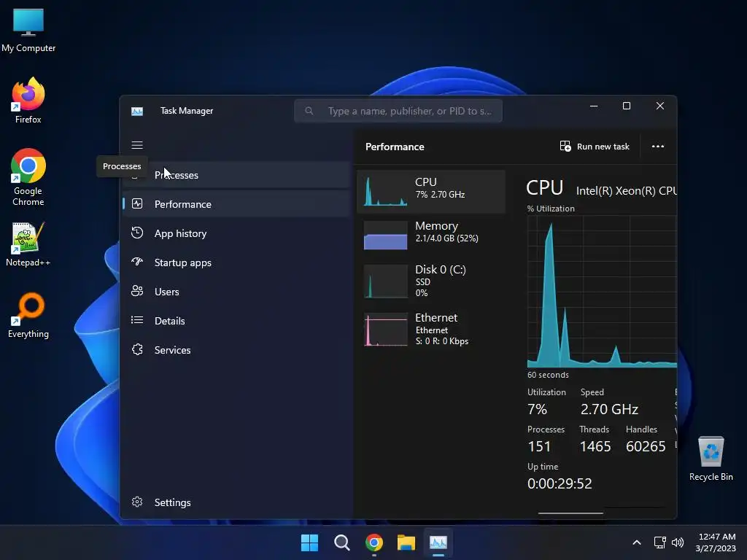Click the Users people icon
Viewport: 747px width, 560px height.
(x=137, y=291)
